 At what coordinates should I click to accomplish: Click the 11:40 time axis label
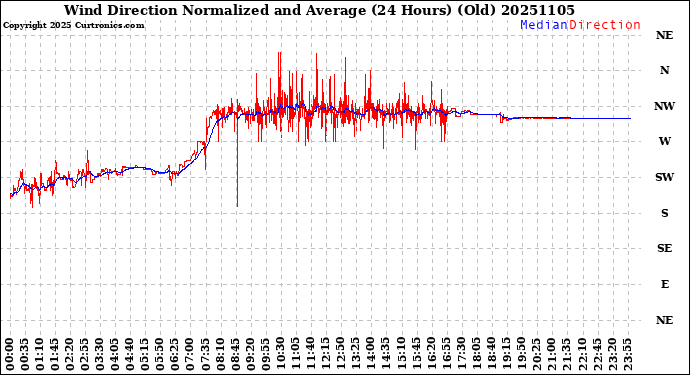311,355
